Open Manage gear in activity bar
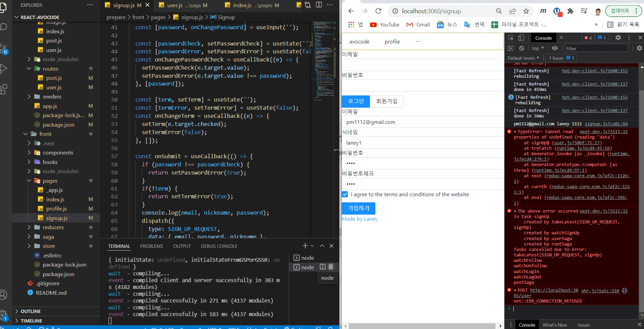This screenshot has height=329, width=644. pos(3,315)
